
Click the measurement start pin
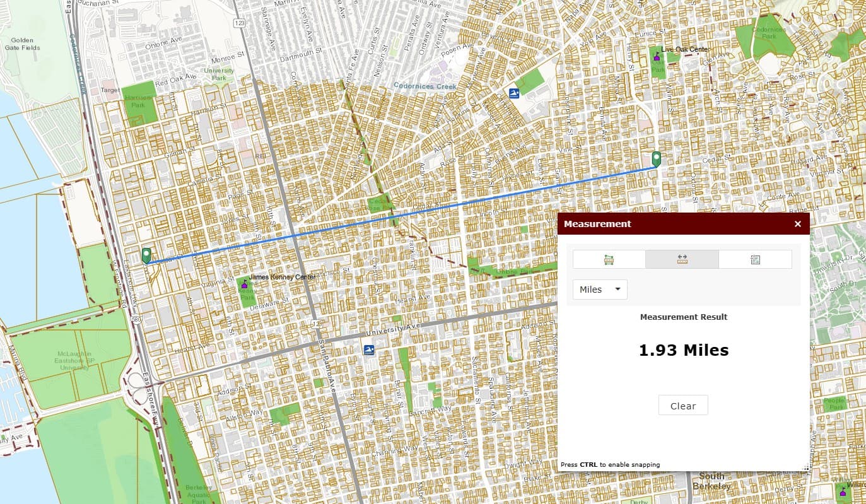(x=146, y=255)
